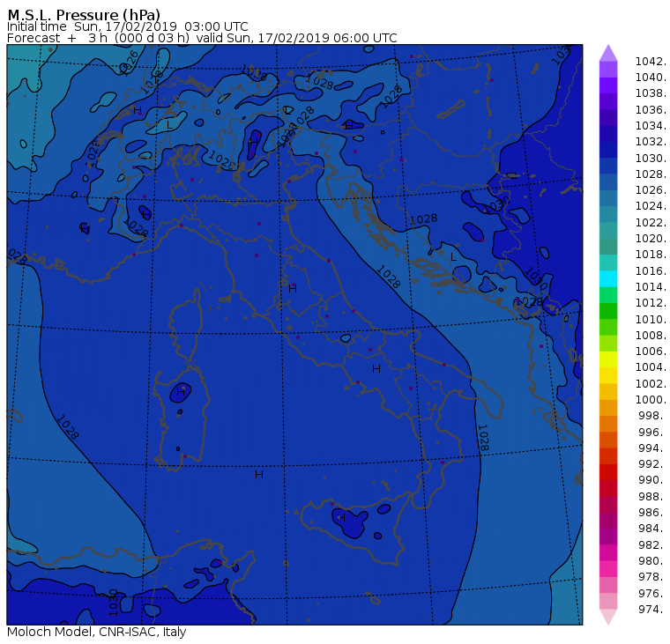Click the 992. legend label

652,464
